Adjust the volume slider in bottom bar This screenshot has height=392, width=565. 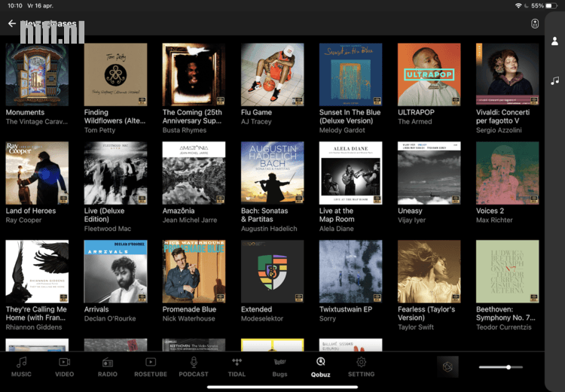[x=501, y=367]
